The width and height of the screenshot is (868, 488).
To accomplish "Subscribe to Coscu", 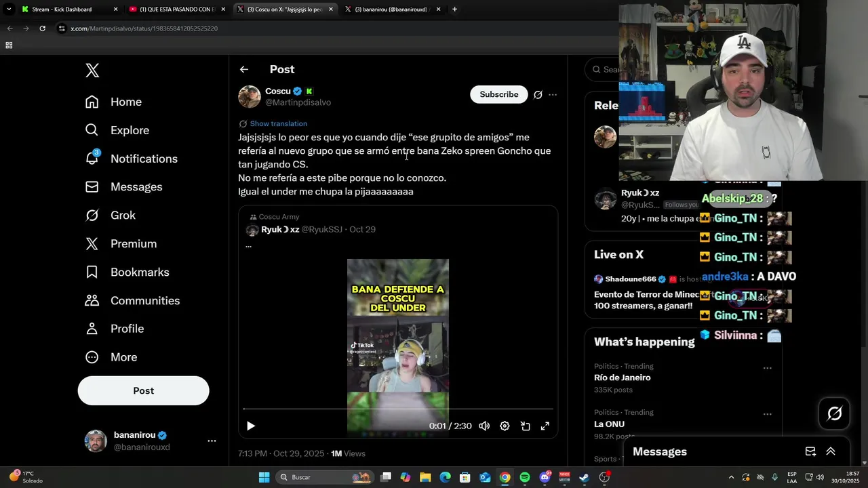I will [x=498, y=94].
